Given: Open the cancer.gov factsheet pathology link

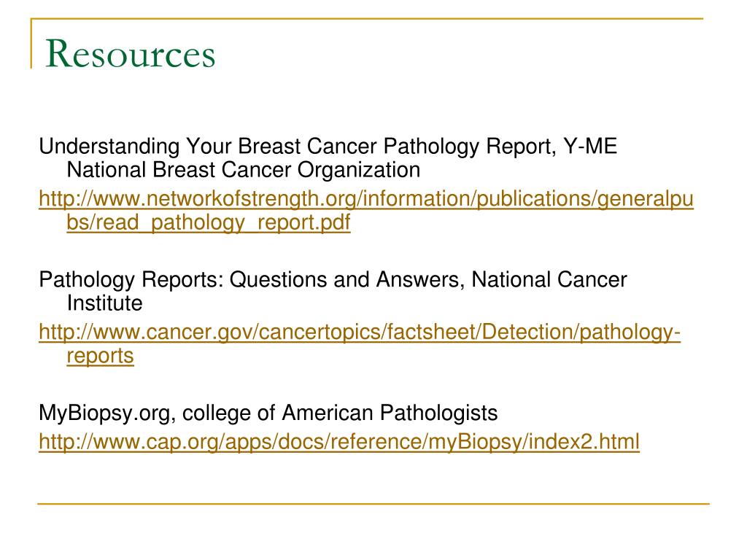Looking at the screenshot, I should pos(360,332).
